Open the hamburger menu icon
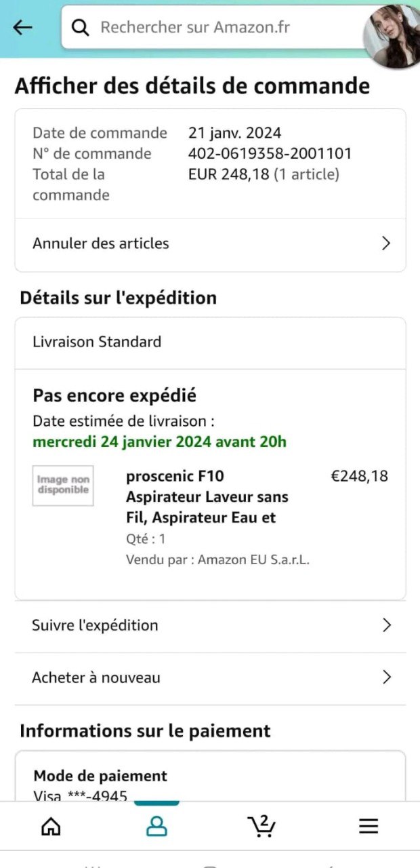This screenshot has width=420, height=868. click(x=369, y=825)
